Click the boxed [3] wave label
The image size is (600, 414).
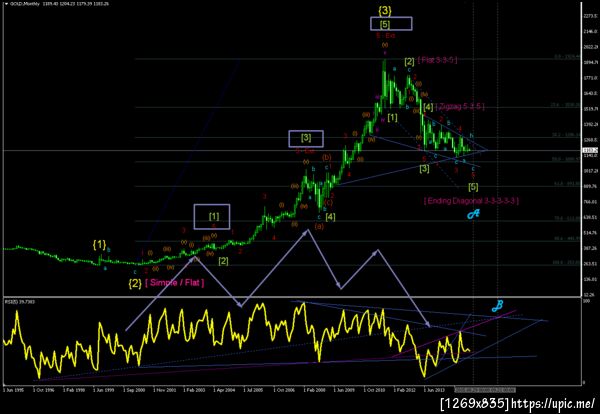[306, 139]
